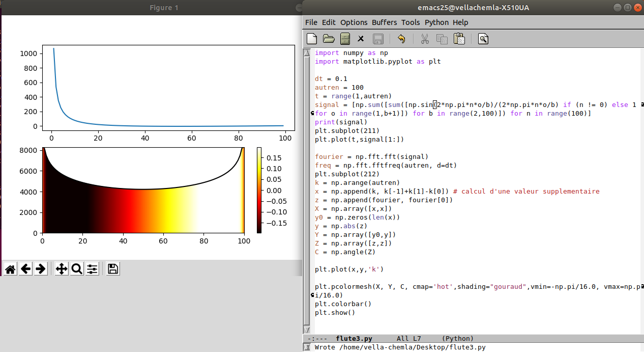This screenshot has width=644, height=352.
Task: Click the flute3.py buffer name in mode line
Action: coord(354,338)
